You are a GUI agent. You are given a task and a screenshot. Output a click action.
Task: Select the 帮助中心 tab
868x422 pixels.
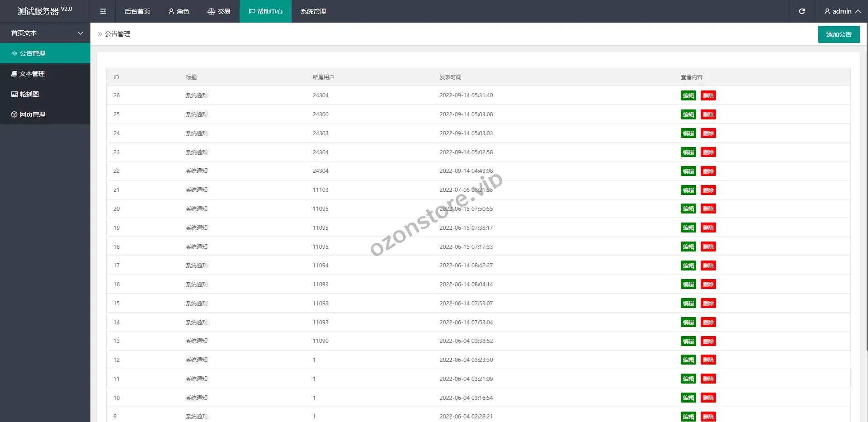pyautogui.click(x=265, y=11)
